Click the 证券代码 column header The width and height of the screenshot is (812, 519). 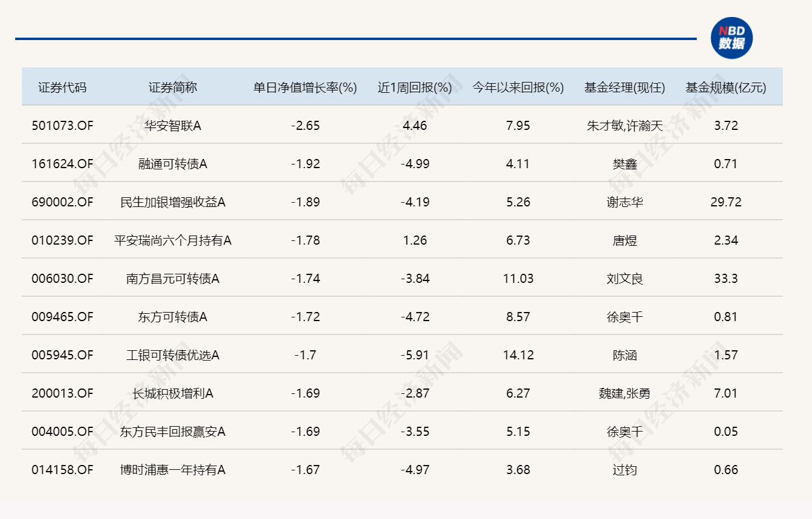[x=63, y=87]
